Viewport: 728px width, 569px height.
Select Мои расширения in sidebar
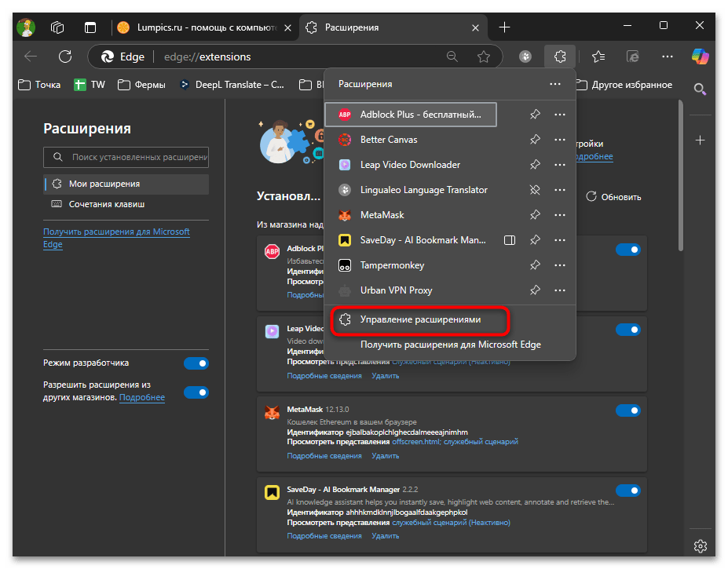[126, 184]
